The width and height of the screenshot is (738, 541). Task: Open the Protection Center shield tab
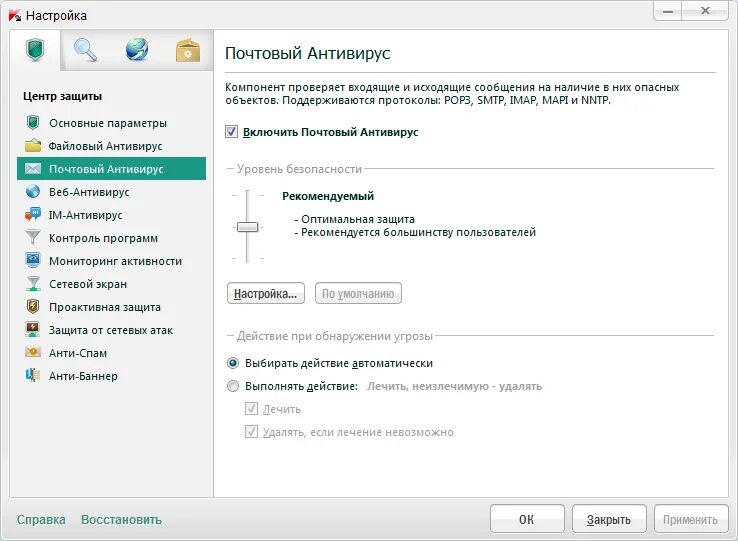[x=35, y=50]
